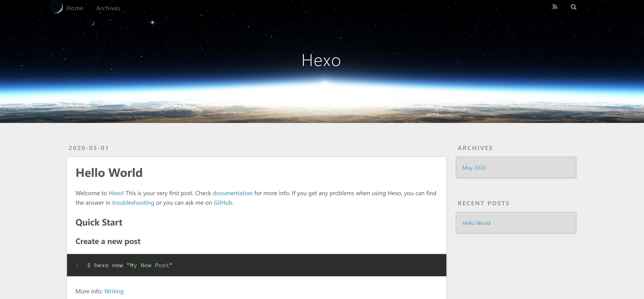Open the Archives navigation item
The width and height of the screenshot is (644, 299).
[x=108, y=8]
